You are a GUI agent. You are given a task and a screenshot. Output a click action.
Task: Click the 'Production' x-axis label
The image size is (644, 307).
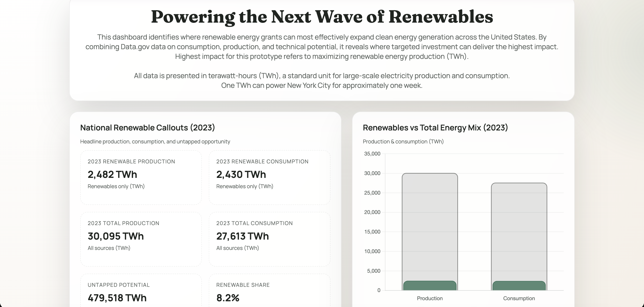(x=430, y=298)
